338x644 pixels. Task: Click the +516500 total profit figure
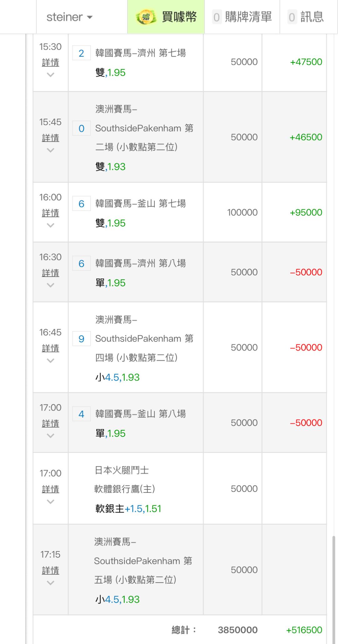[304, 630]
